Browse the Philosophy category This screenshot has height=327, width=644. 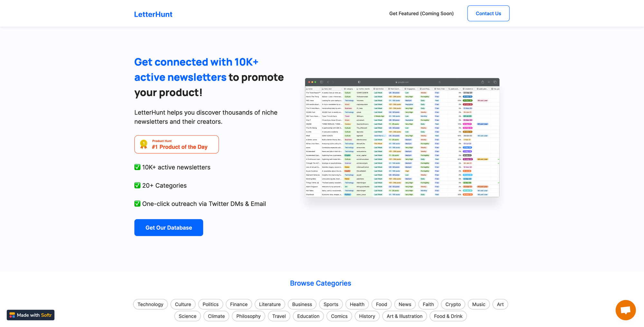coord(248,316)
